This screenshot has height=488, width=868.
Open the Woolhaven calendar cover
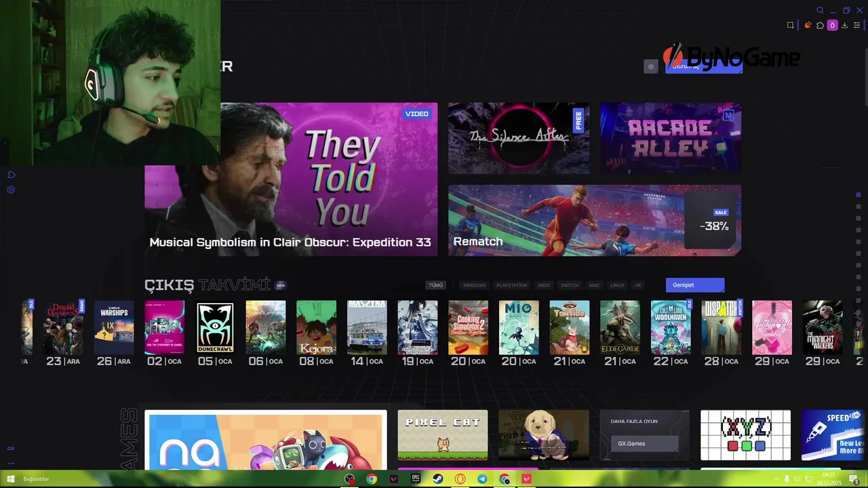coord(671,327)
